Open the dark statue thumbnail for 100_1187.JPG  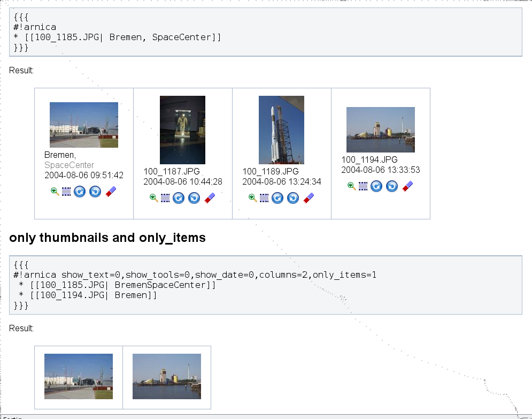[x=182, y=130]
